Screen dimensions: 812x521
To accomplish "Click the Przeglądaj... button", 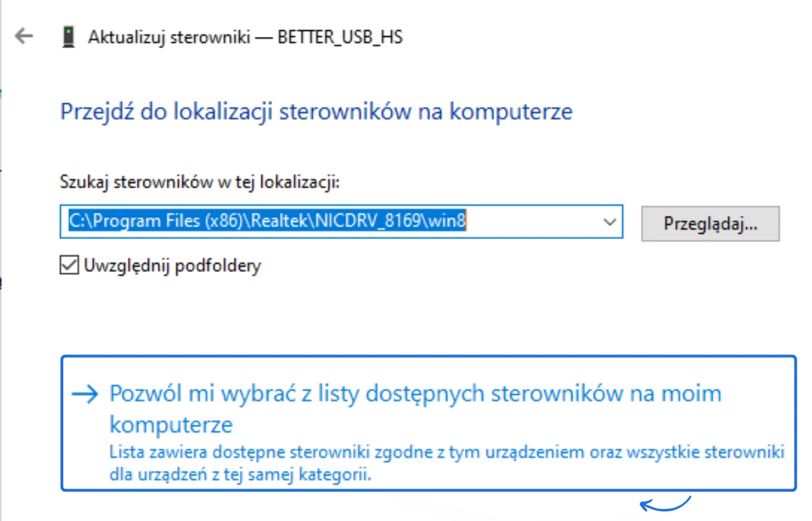I will 710,223.
